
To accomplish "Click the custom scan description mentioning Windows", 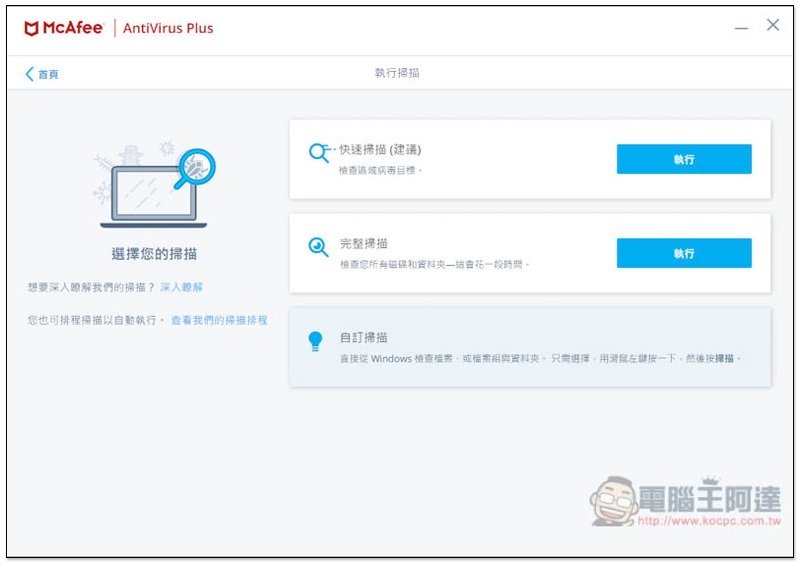I will tap(540, 359).
